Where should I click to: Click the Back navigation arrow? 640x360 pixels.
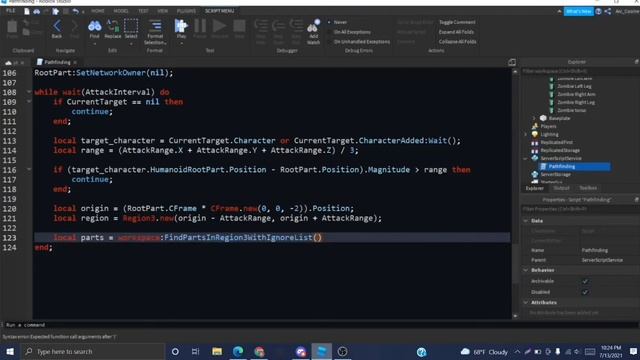[57, 26]
